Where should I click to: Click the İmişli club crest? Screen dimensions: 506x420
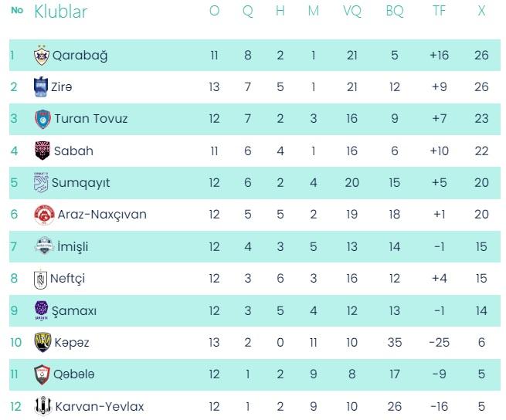click(x=43, y=246)
